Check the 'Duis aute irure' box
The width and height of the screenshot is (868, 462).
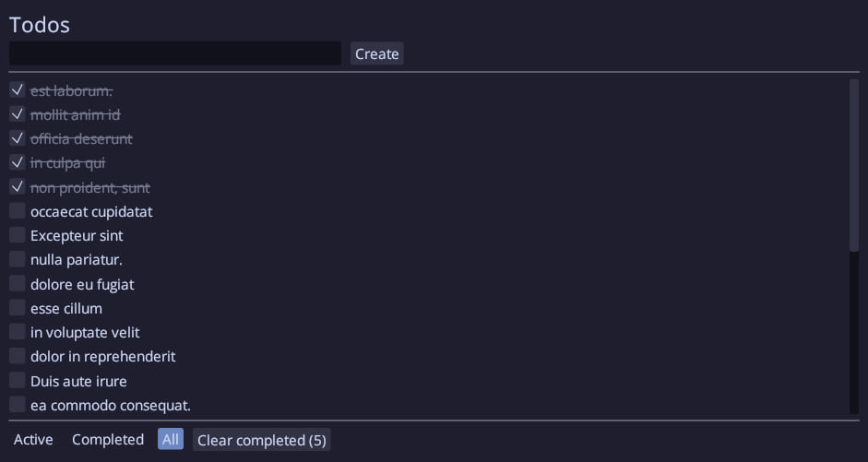(18, 380)
